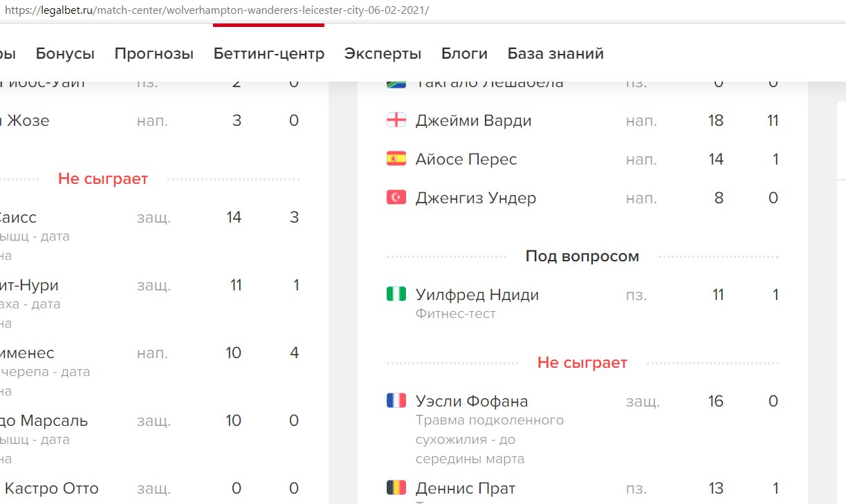The image size is (846, 504).
Task: Open the Эксперты page
Action: 383,54
